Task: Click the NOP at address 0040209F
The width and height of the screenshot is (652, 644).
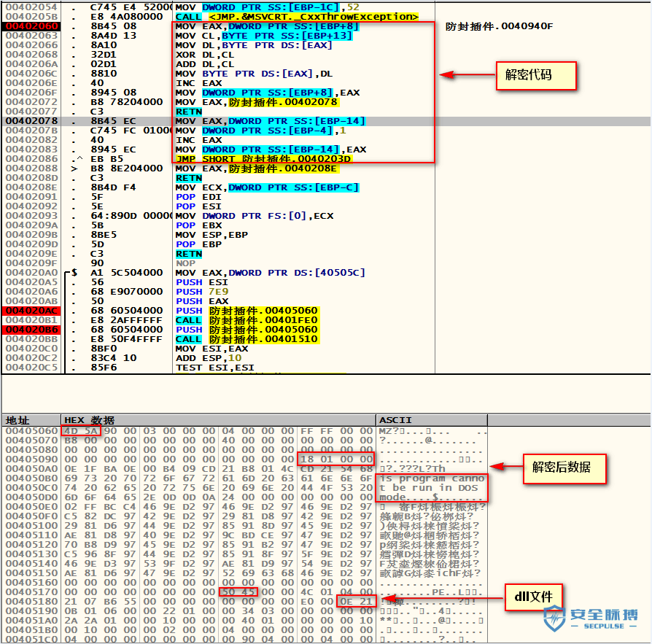Action: [185, 263]
